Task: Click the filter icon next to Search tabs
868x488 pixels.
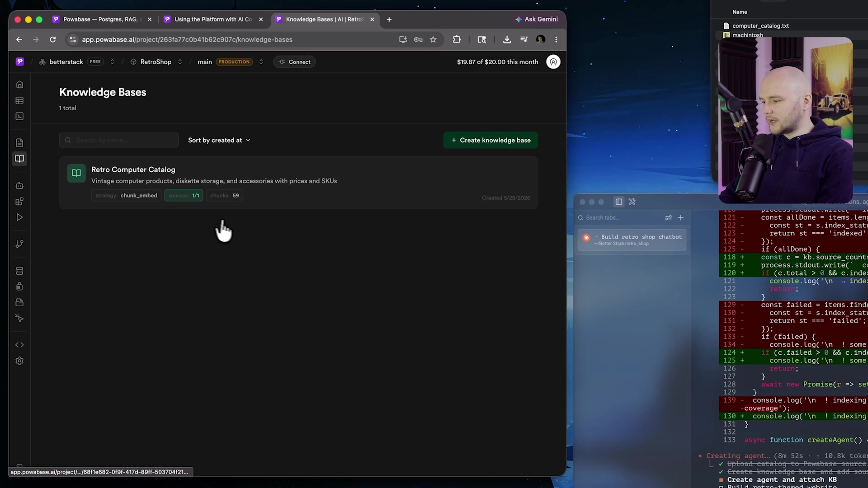Action: tap(668, 217)
